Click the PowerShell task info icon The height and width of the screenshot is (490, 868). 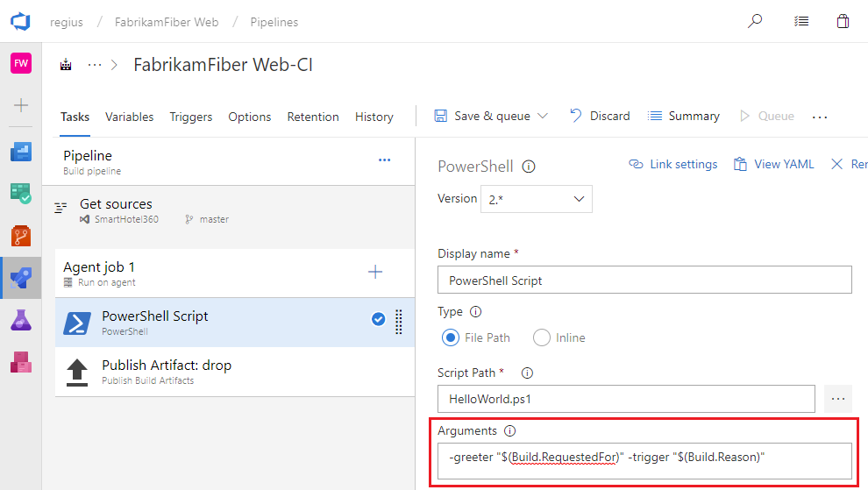click(x=529, y=167)
